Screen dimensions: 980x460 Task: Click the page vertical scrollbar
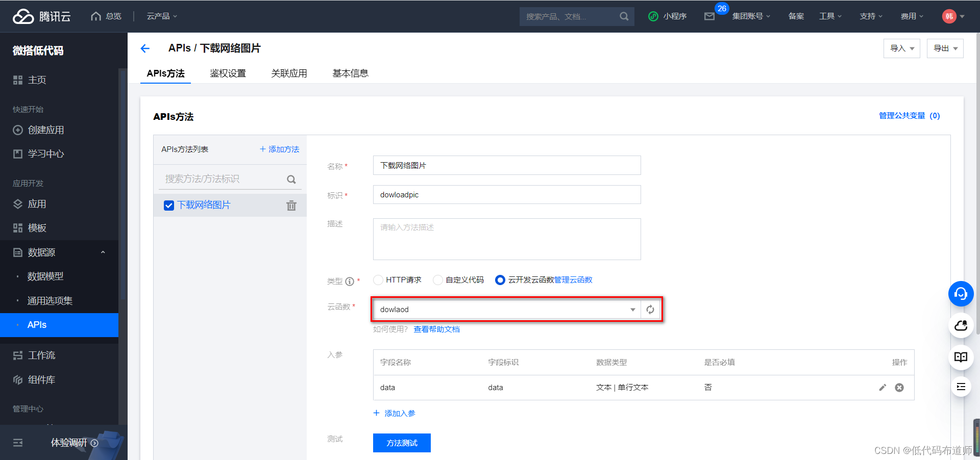(x=977, y=184)
